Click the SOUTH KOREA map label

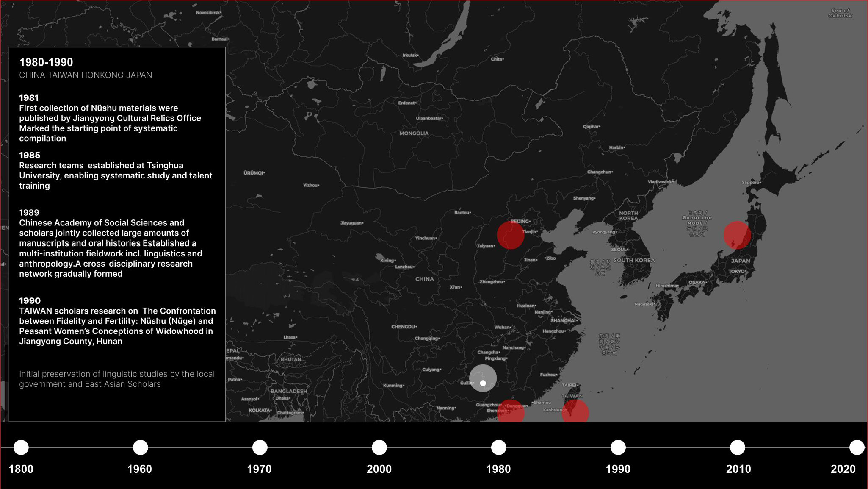(634, 261)
